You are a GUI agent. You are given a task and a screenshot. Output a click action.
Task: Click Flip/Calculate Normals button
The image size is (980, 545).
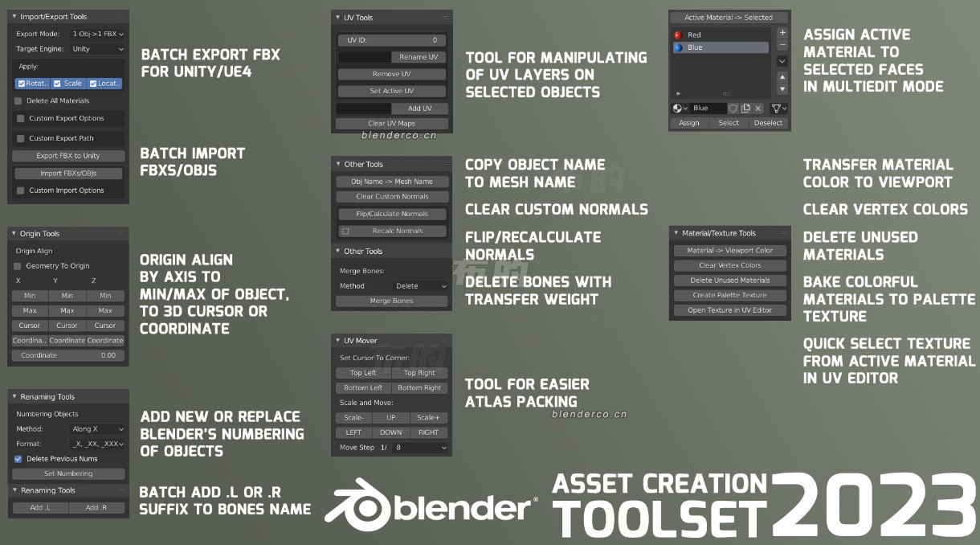pos(393,214)
